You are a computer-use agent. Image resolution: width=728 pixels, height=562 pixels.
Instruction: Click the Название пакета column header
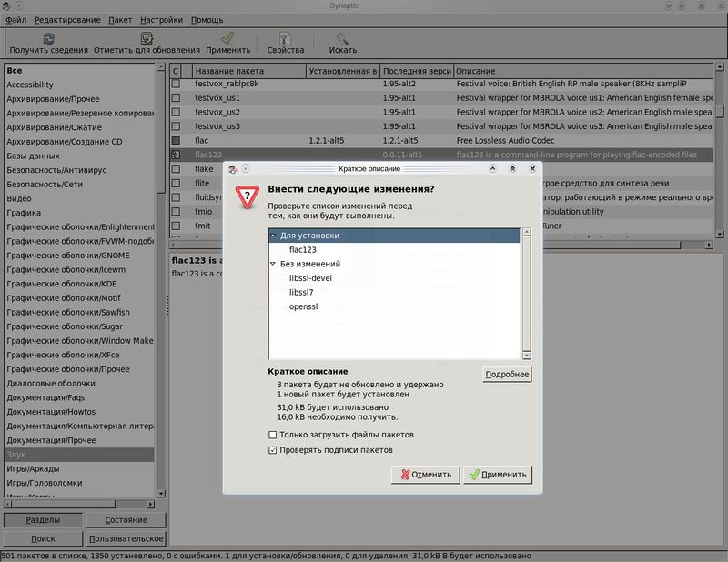click(x=249, y=71)
